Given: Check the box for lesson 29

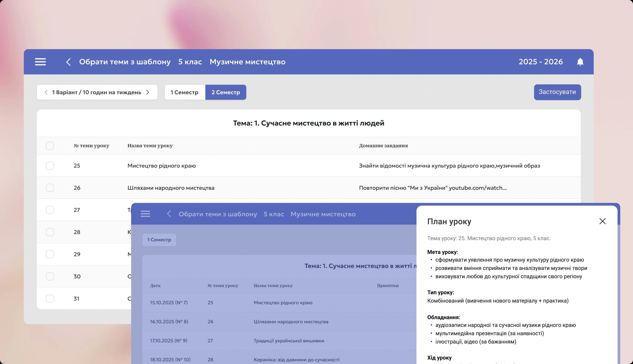Looking at the screenshot, I should coord(50,254).
